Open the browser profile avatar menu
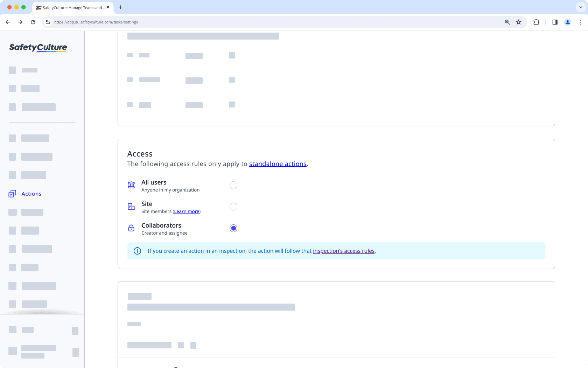 point(567,22)
